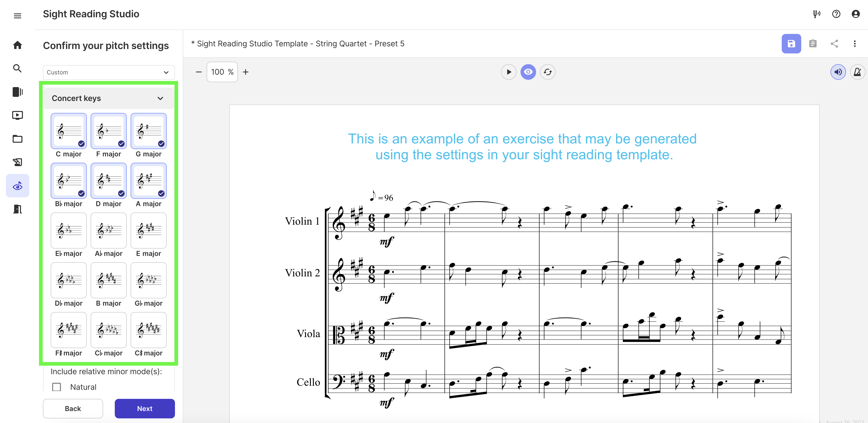The width and height of the screenshot is (868, 423).
Task: Select the G♭ major key
Action: coord(149,280)
